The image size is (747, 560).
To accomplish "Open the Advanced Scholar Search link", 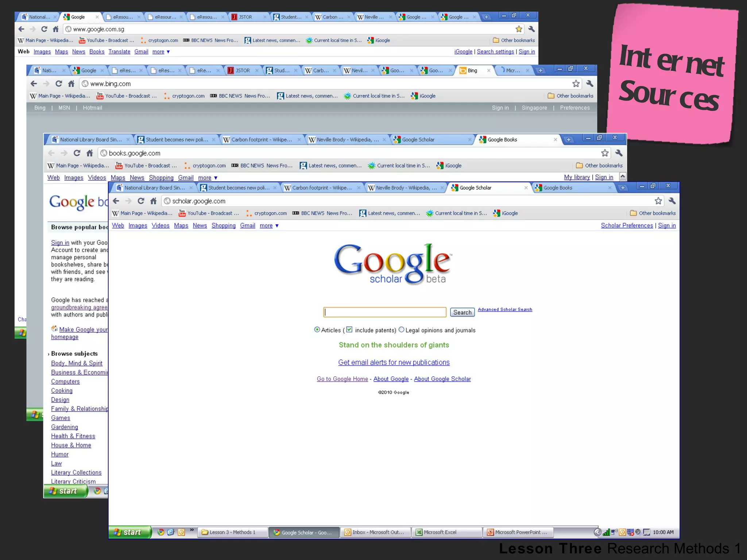I will pos(505,310).
